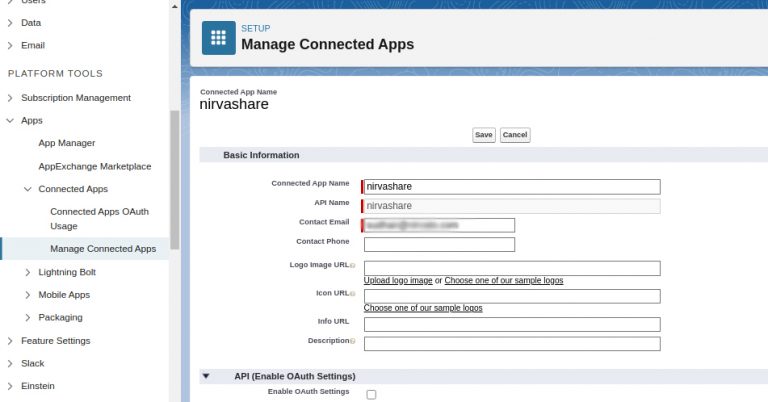Click the Info URL field
The width and height of the screenshot is (768, 402).
click(x=512, y=324)
